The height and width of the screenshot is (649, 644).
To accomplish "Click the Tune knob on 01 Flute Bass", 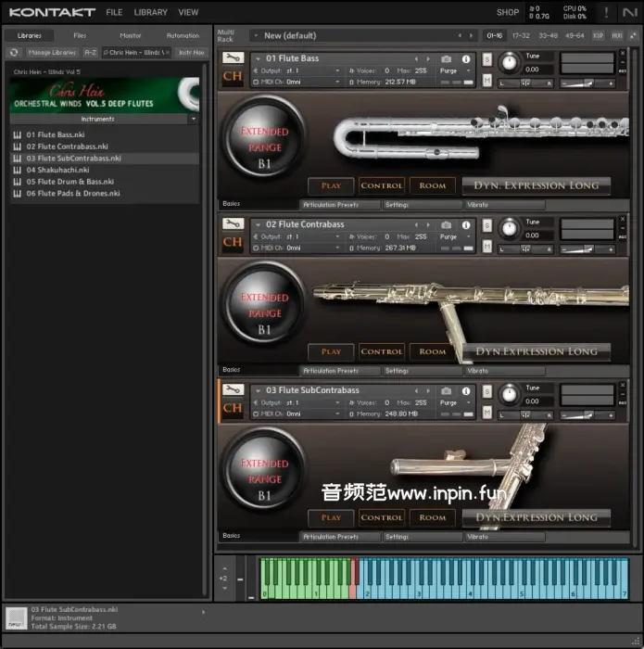I will click(x=509, y=63).
